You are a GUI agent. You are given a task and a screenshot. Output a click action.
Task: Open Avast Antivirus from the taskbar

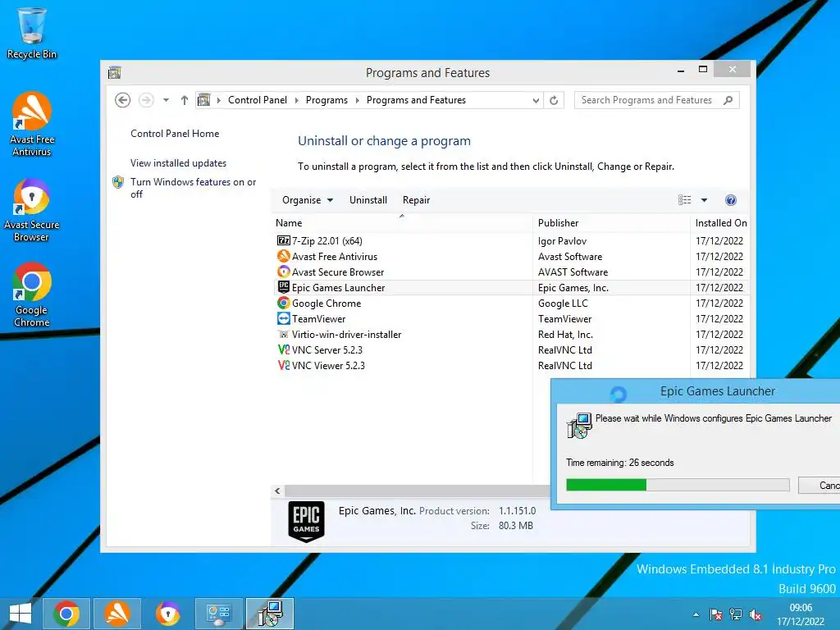point(116,614)
